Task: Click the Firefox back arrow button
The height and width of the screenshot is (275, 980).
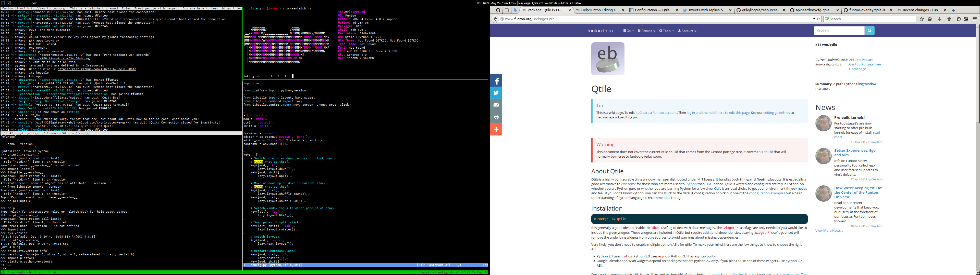Action: (495, 19)
